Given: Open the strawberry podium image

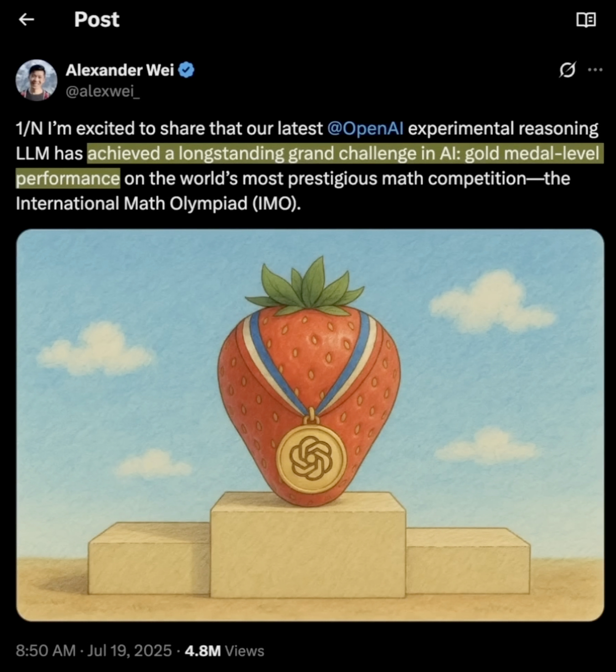Looking at the screenshot, I should [x=310, y=425].
